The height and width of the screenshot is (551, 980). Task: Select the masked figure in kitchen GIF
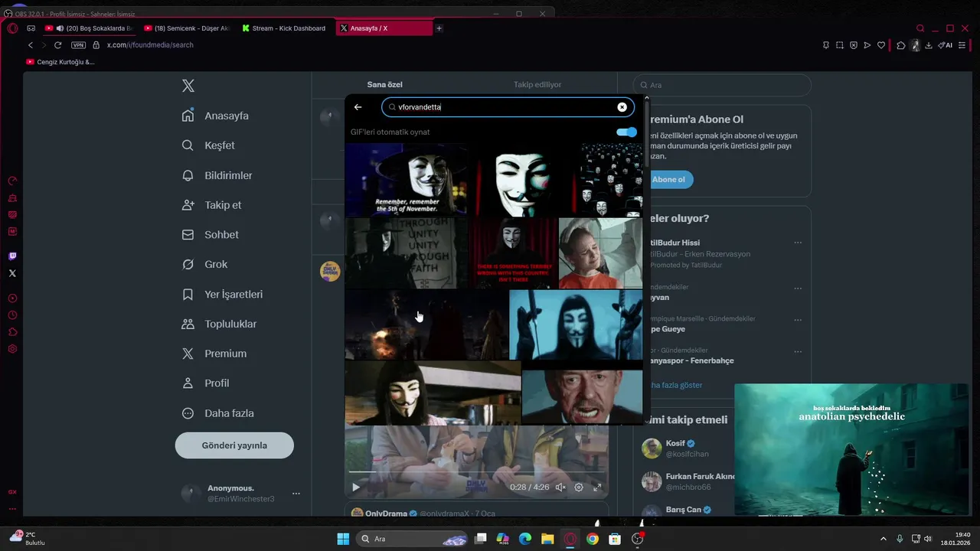tap(433, 393)
